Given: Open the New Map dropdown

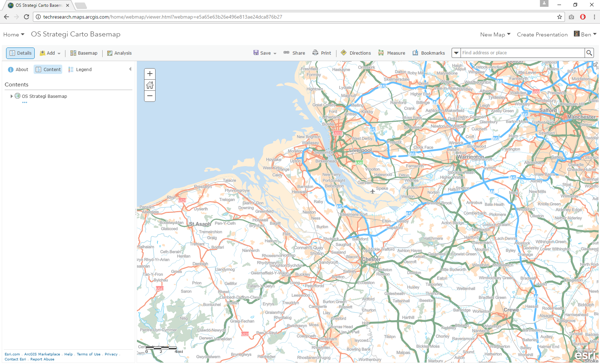Looking at the screenshot, I should (x=495, y=35).
